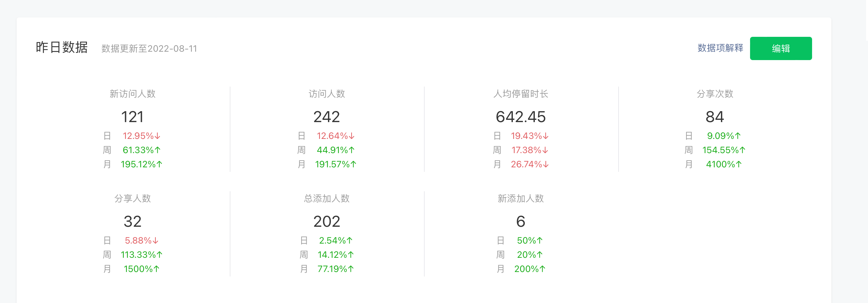Click the 新访问人数 label
Viewport: 868px width, 303px height.
pos(132,94)
